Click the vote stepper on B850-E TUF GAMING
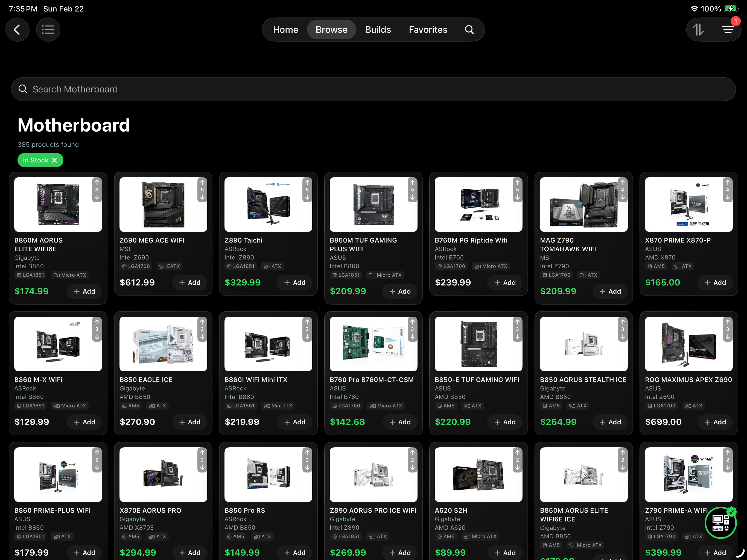The image size is (747, 560). [x=517, y=329]
